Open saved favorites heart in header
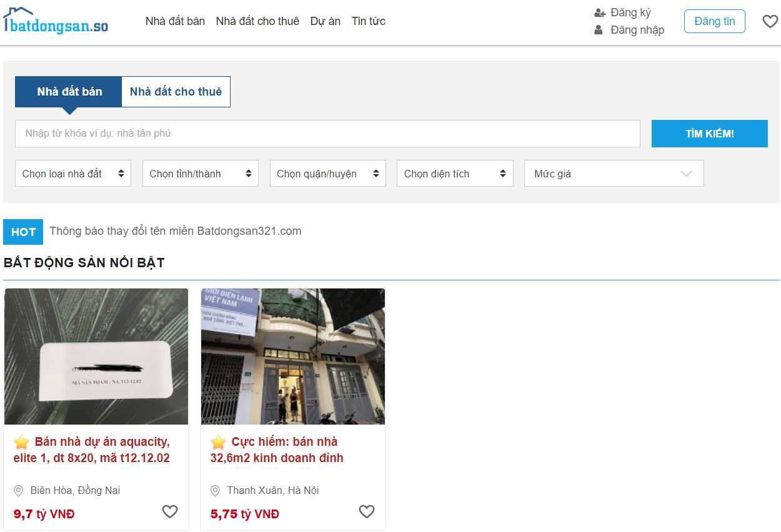The width and height of the screenshot is (781, 532). (x=770, y=21)
